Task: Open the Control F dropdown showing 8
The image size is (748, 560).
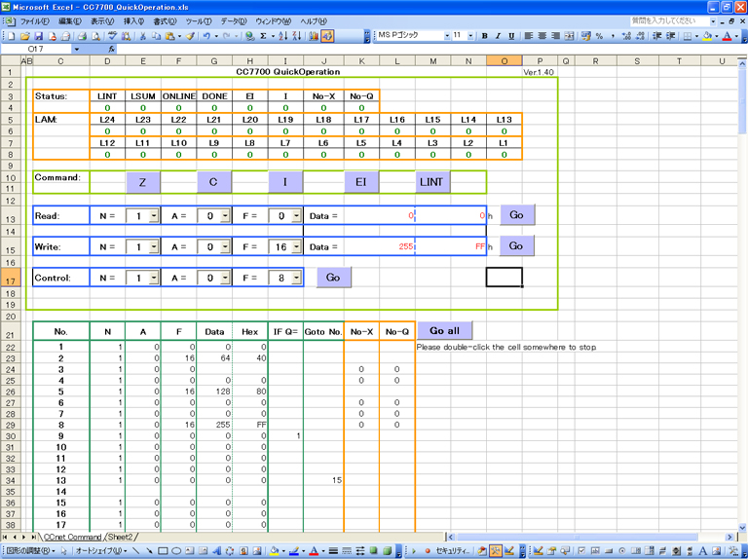Action: pyautogui.click(x=296, y=278)
